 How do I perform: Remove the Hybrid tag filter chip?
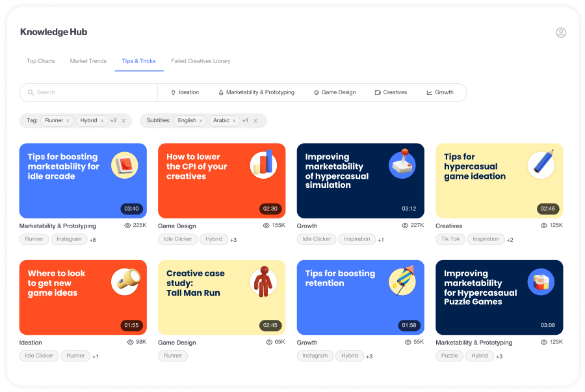(102, 121)
